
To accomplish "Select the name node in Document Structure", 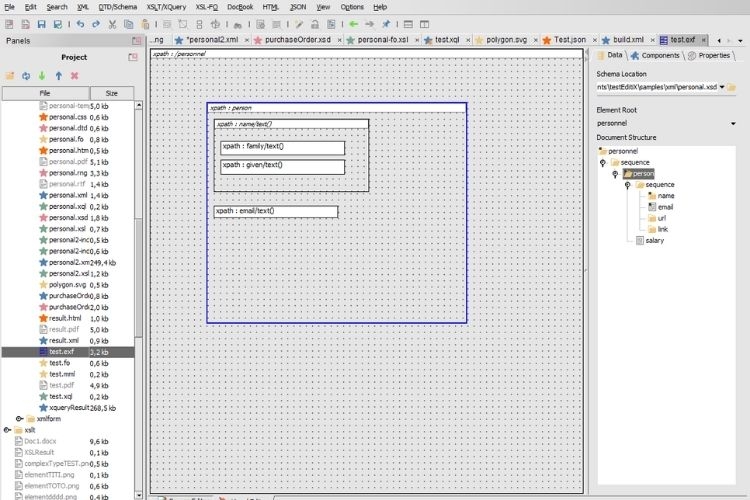I will coord(661,196).
